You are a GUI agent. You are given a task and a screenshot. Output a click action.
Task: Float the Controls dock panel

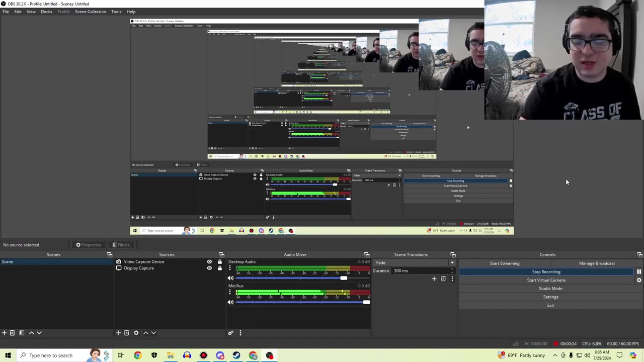tap(640, 255)
